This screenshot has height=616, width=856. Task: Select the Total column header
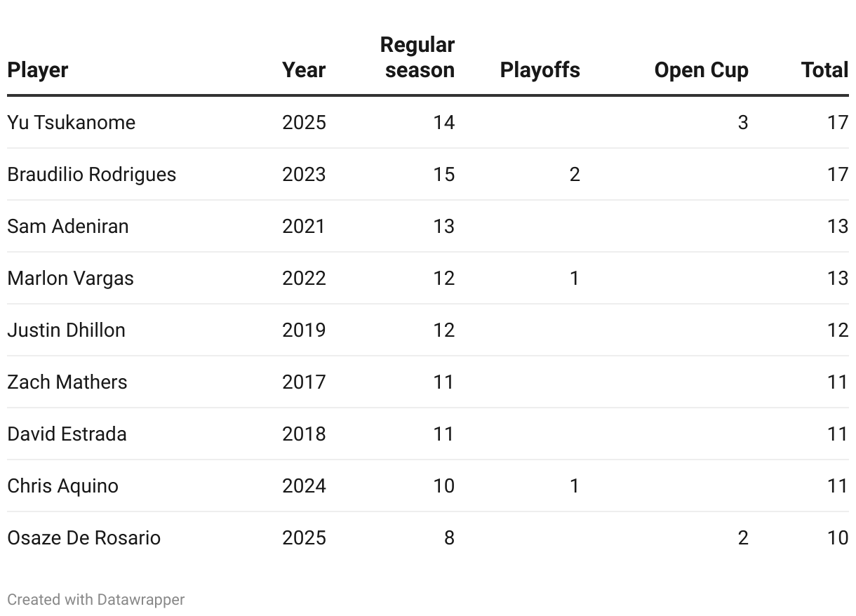tap(825, 70)
